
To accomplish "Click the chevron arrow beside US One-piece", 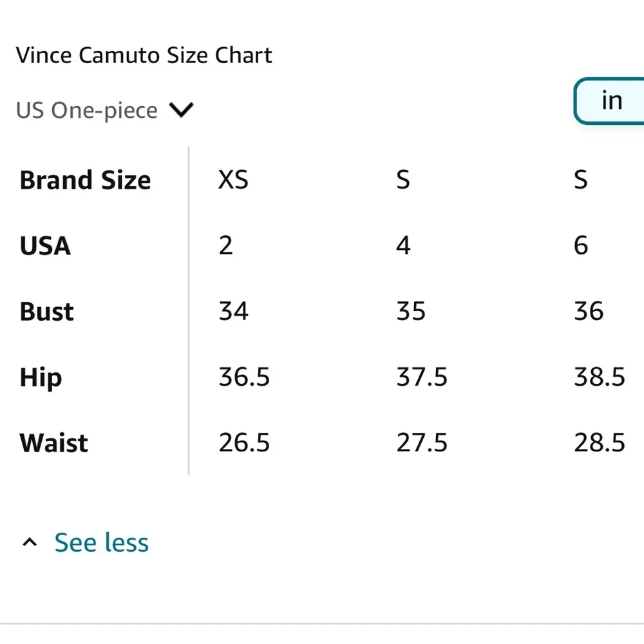I will pos(181,110).
